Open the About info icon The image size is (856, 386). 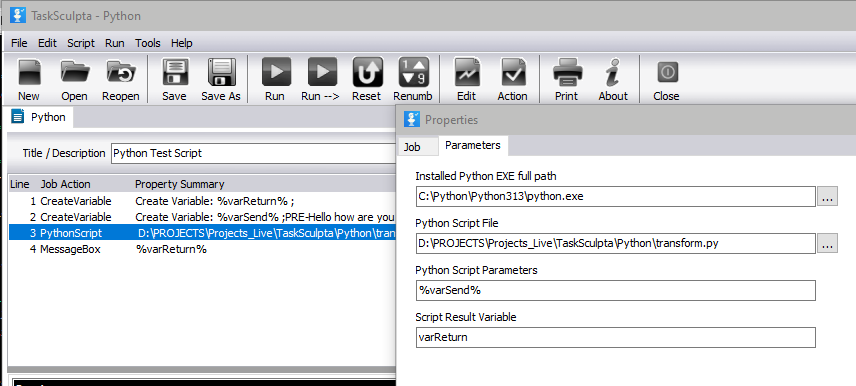(x=613, y=72)
